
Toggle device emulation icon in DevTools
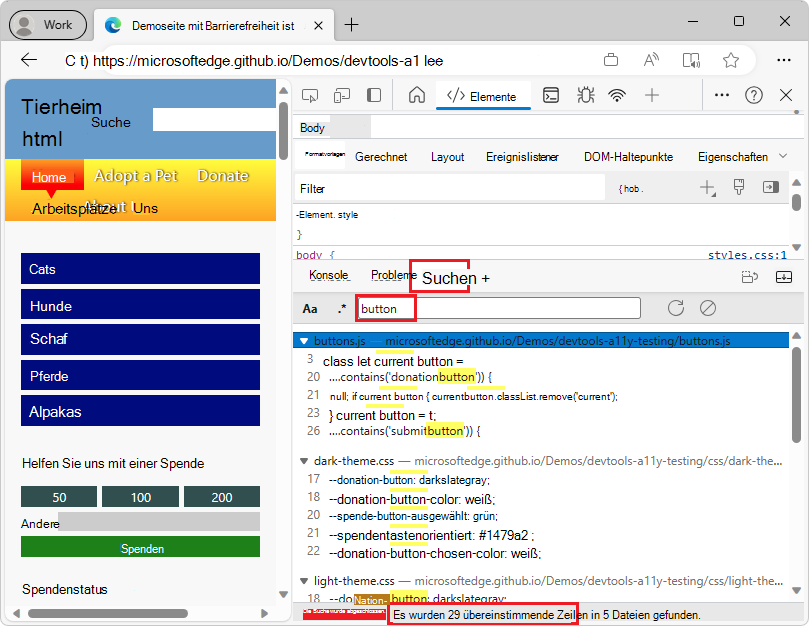pyautogui.click(x=342, y=95)
